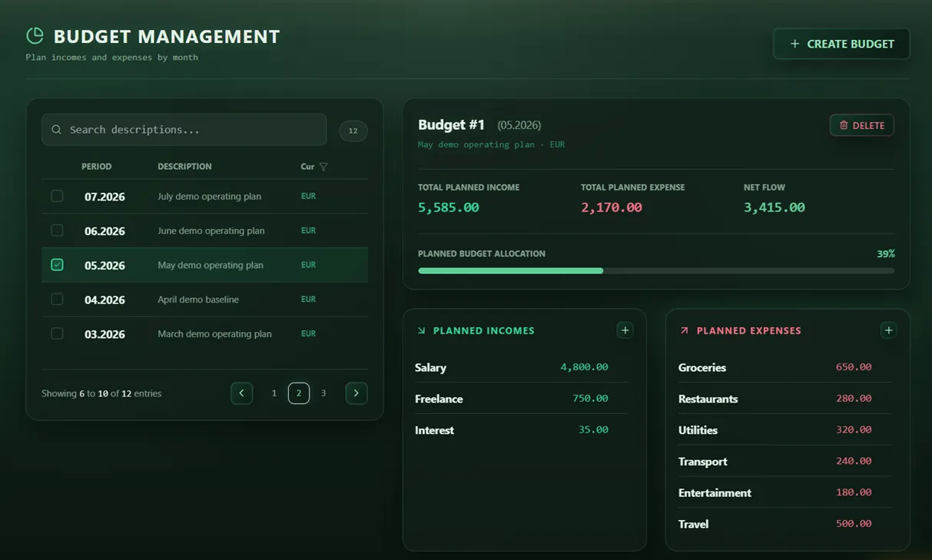Select the Restaurants expense row
The height and width of the screenshot is (560, 932).
point(784,399)
